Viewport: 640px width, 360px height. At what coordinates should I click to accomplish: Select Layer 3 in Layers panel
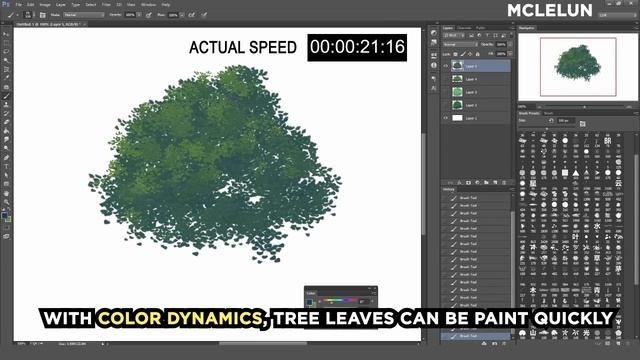click(x=476, y=92)
